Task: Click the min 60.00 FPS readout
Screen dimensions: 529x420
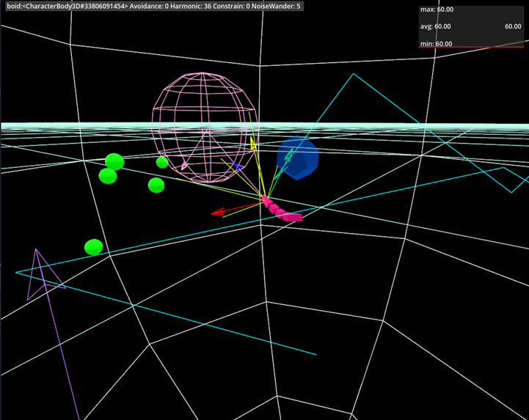Action: [x=436, y=44]
